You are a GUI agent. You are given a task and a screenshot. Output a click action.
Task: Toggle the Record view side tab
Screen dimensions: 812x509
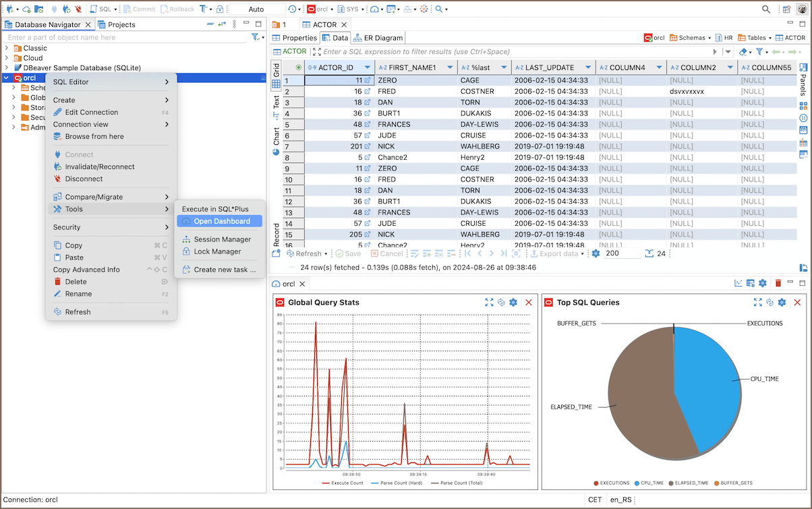tap(276, 234)
